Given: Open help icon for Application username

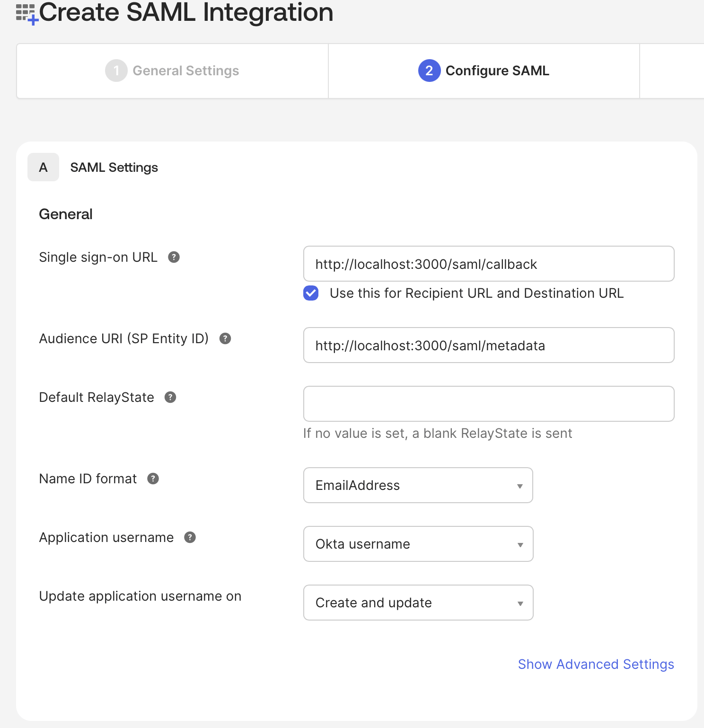Looking at the screenshot, I should 190,537.
